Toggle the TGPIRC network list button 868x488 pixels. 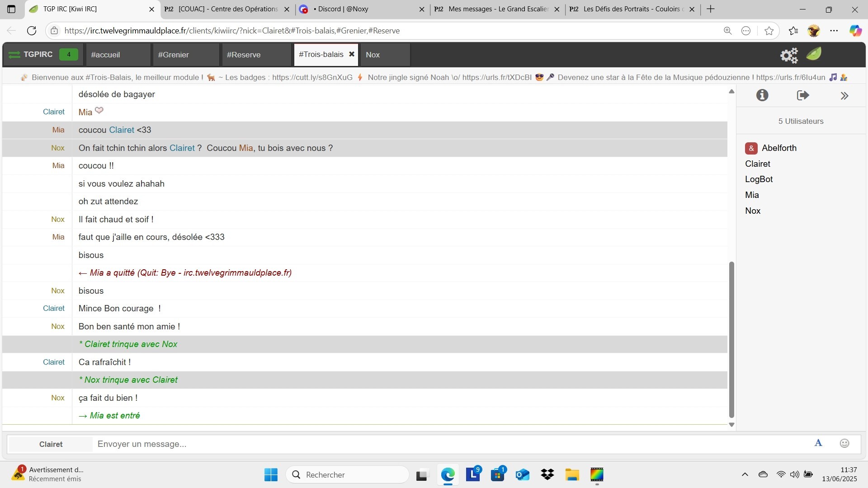[38, 54]
